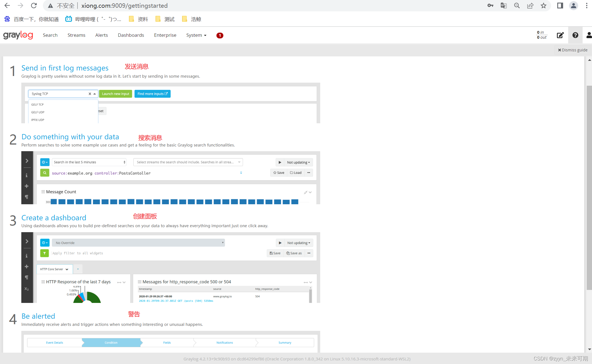
Task: Click the time range clock icon in step 2
Action: coord(45,162)
